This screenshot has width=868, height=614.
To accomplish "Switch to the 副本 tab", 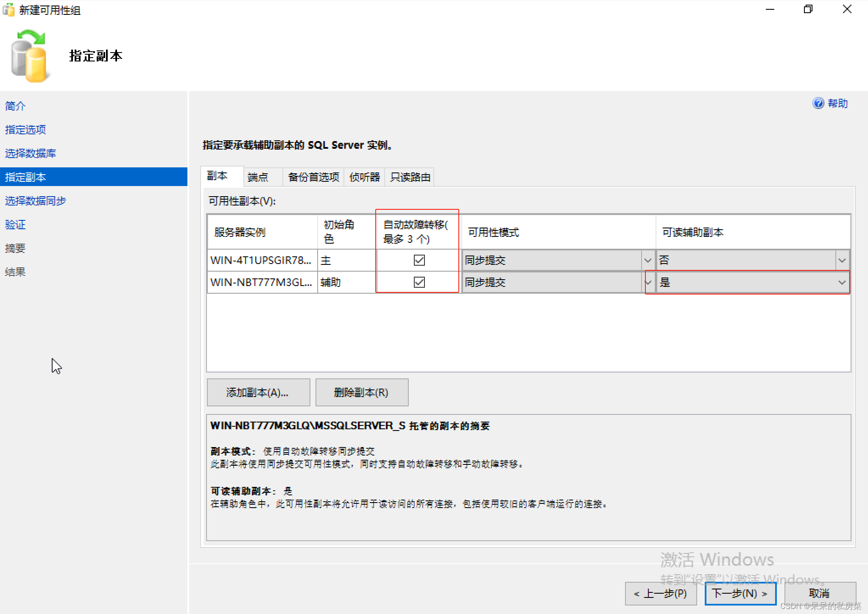I will [x=222, y=176].
